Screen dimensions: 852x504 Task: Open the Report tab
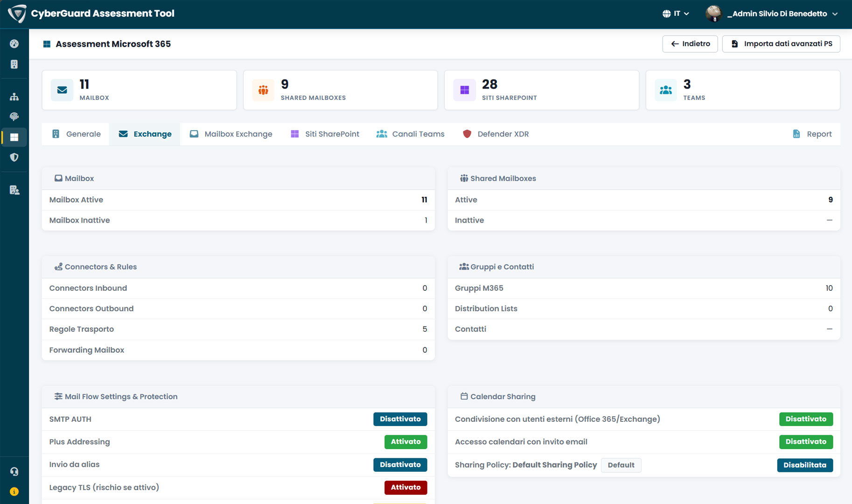tap(812, 134)
